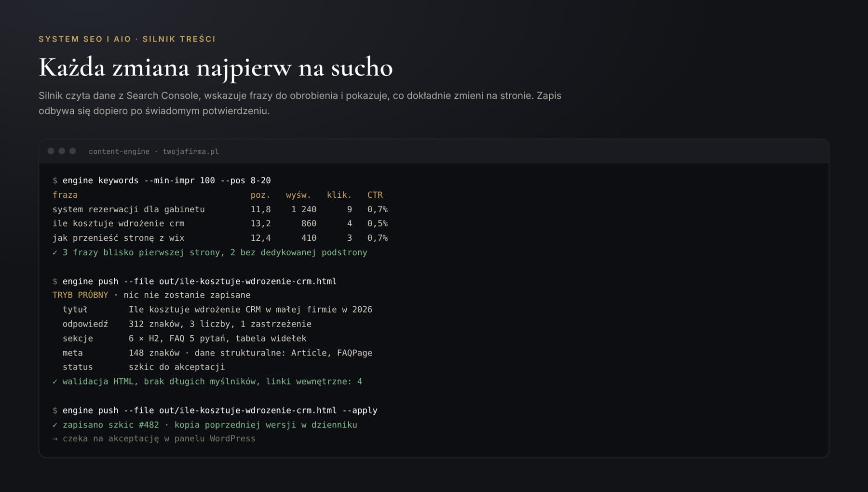Click the 'poz.' column header

pyautogui.click(x=260, y=195)
